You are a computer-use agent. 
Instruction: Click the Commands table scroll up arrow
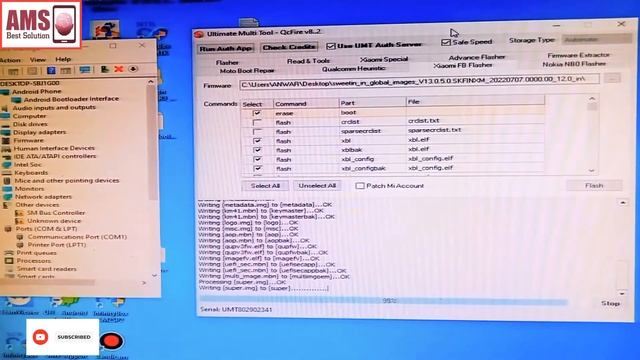[592, 99]
